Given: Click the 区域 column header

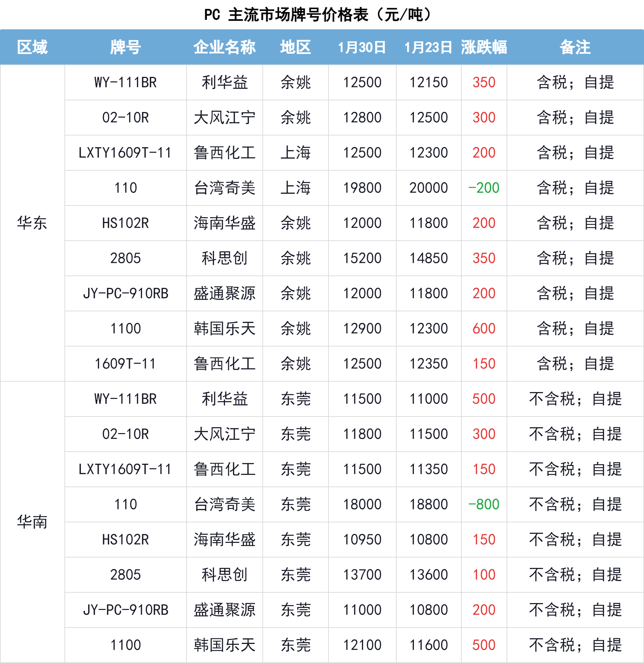Looking at the screenshot, I should click(32, 47).
